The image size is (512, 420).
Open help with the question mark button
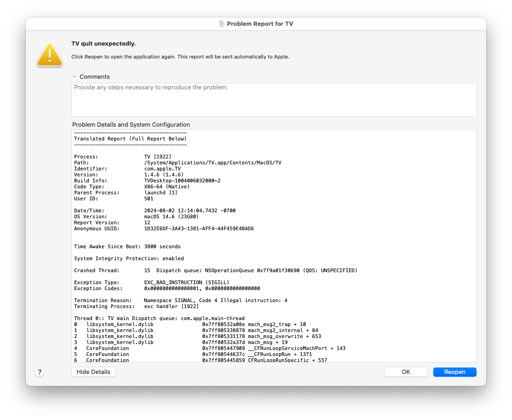click(x=40, y=372)
